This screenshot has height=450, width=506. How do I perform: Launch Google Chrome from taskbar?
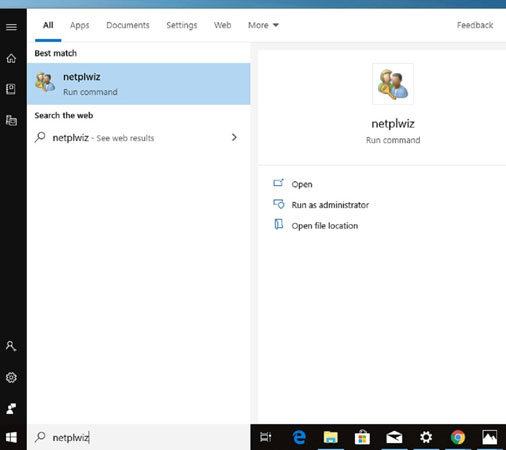tap(458, 437)
